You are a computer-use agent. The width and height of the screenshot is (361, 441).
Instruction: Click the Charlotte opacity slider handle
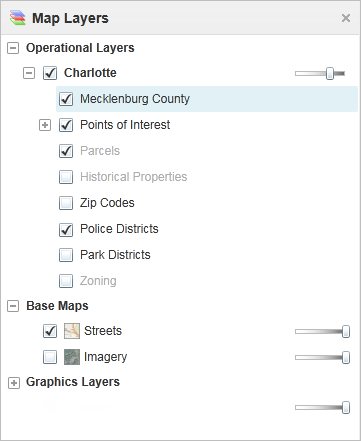(x=330, y=73)
